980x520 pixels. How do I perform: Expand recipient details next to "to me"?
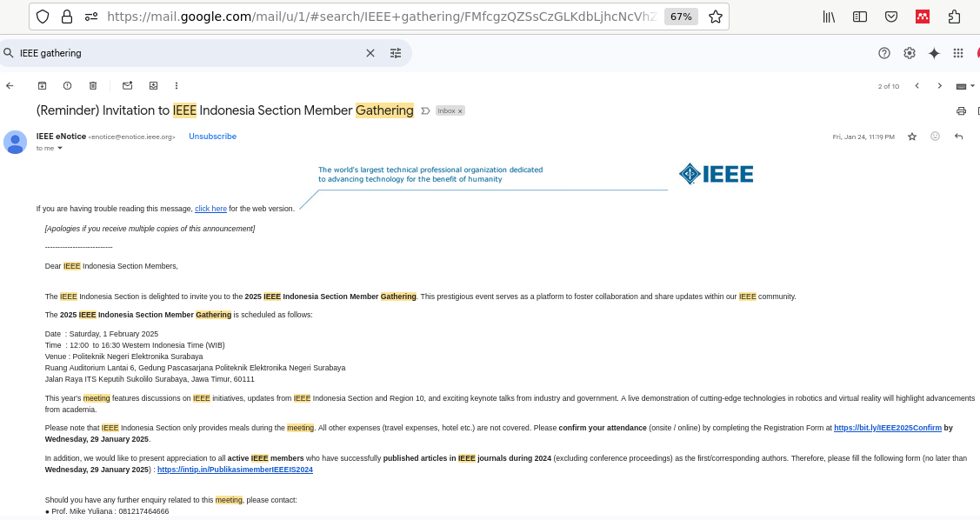[60, 149]
